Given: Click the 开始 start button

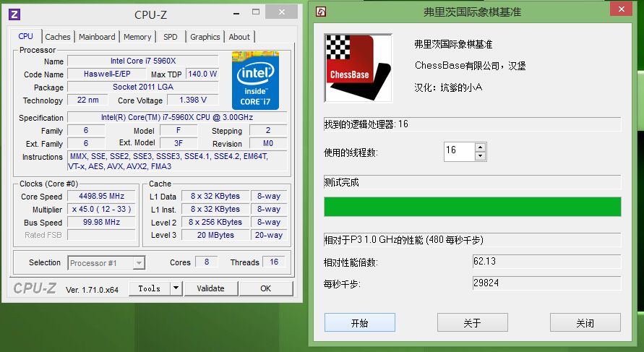Looking at the screenshot, I should pos(360,322).
